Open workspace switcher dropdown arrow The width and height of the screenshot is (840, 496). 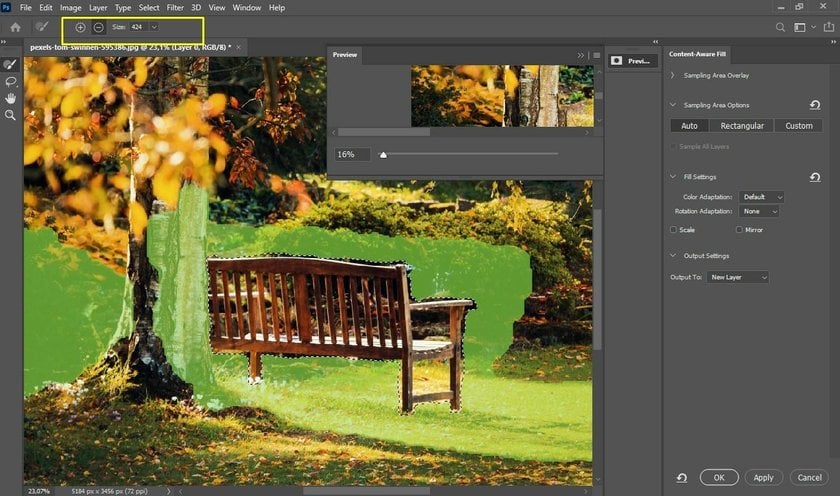click(x=813, y=27)
